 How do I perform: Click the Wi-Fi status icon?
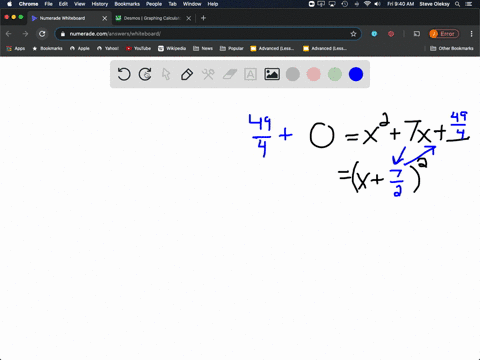click(x=367, y=4)
